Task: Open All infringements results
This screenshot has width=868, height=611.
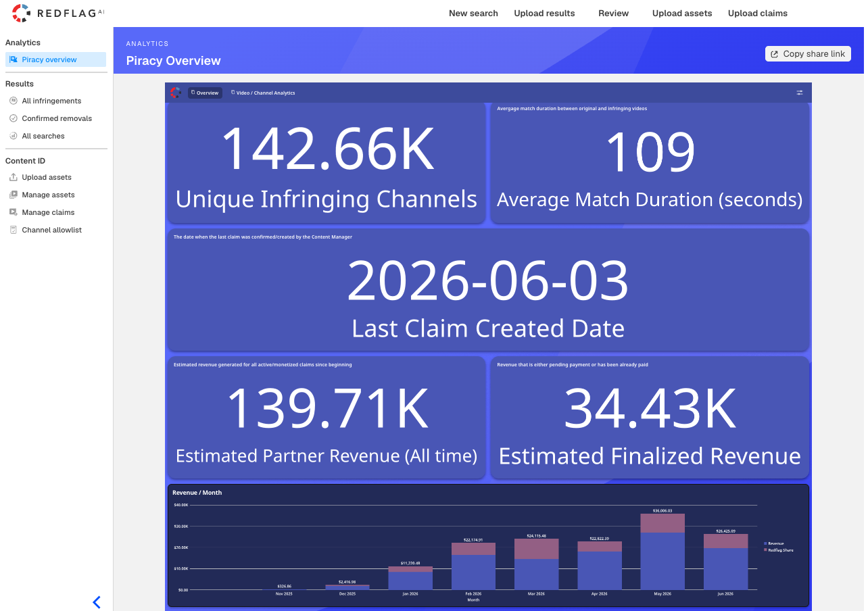Action: click(51, 101)
